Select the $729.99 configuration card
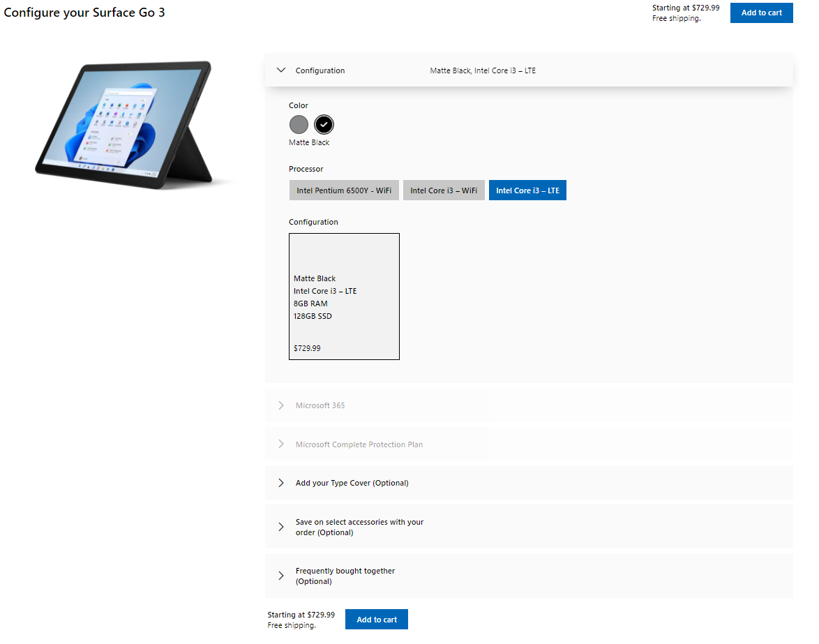This screenshot has width=819, height=644. (x=344, y=297)
